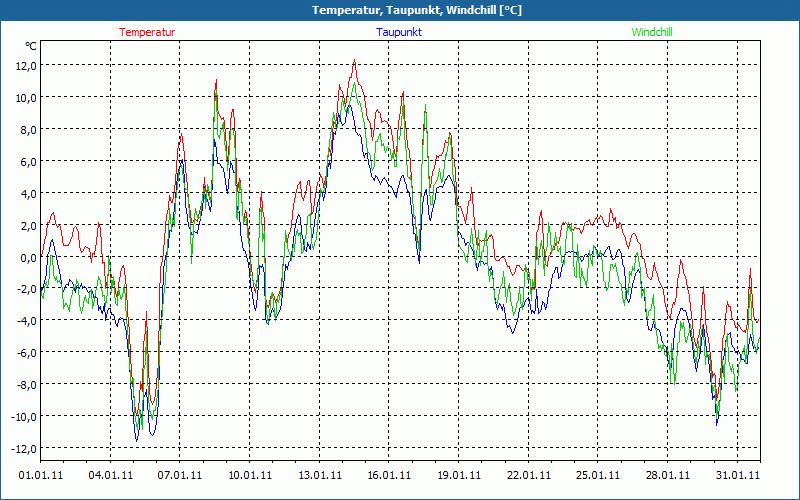
Task: Click the 01.01.11 date label
Action: point(41,475)
